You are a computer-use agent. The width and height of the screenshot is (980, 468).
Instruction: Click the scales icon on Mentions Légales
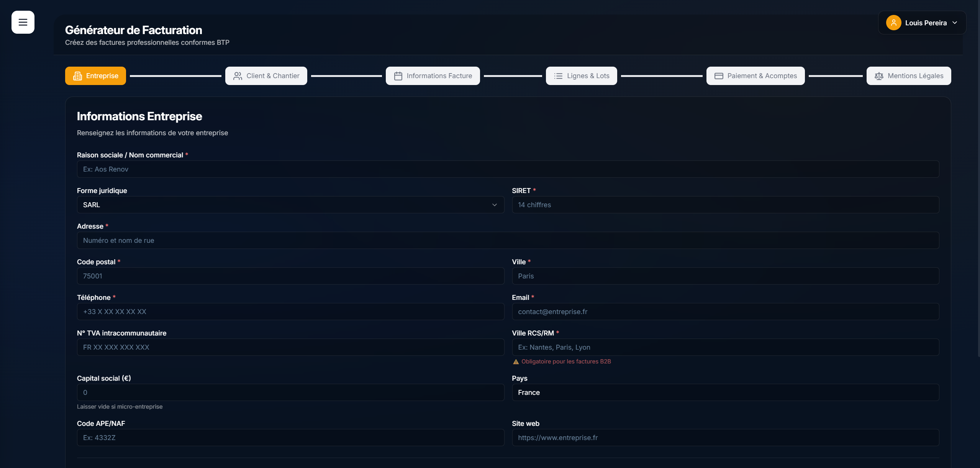click(x=879, y=76)
